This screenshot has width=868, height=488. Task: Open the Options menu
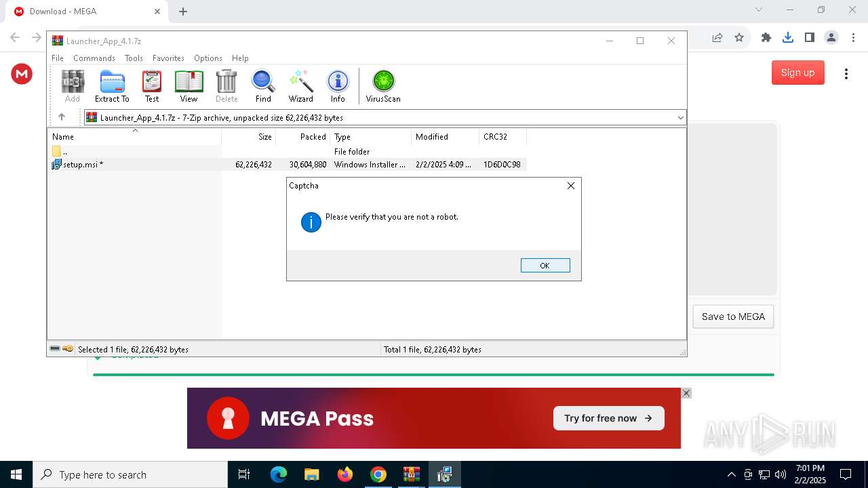click(x=208, y=58)
